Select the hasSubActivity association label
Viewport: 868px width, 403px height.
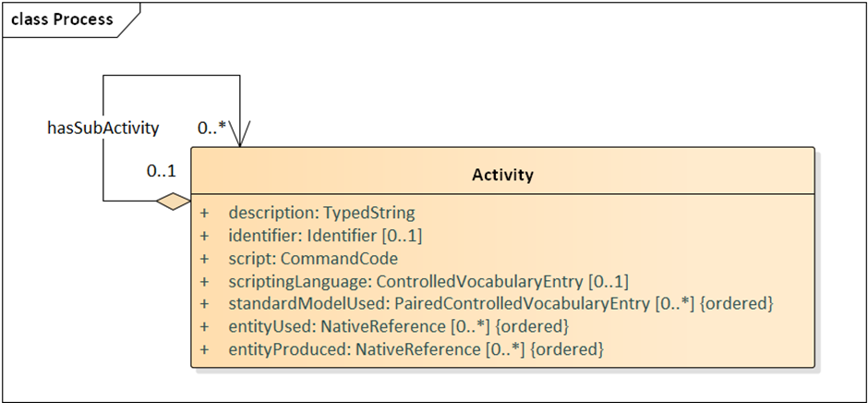coord(103,128)
